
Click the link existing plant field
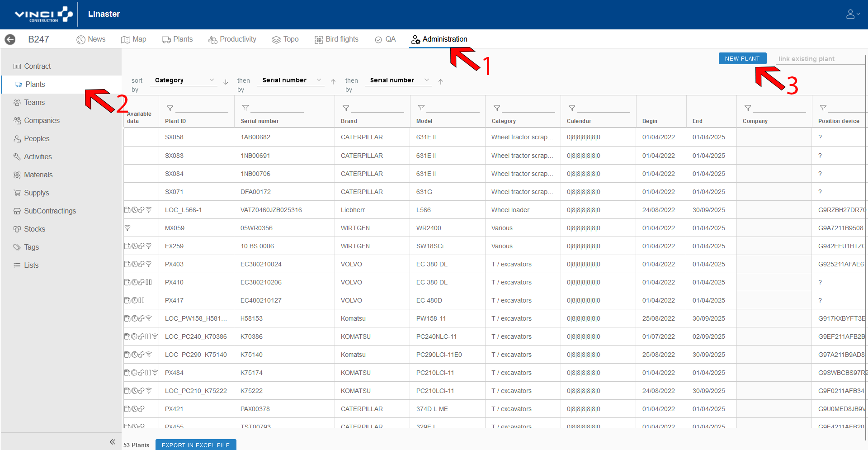[820, 59]
